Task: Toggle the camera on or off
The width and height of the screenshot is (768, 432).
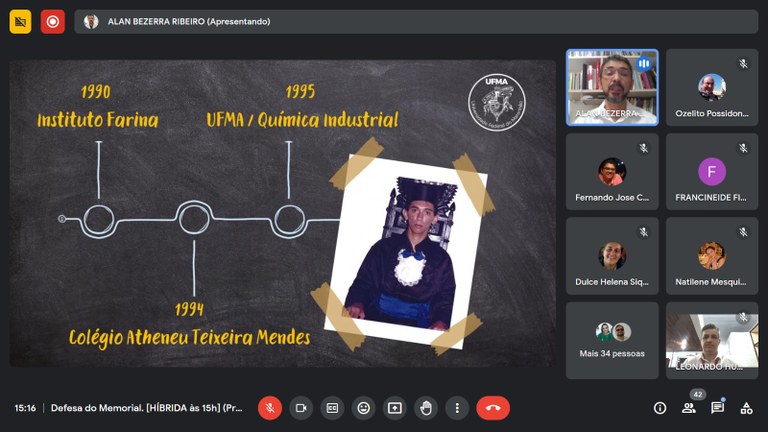Action: [x=301, y=408]
